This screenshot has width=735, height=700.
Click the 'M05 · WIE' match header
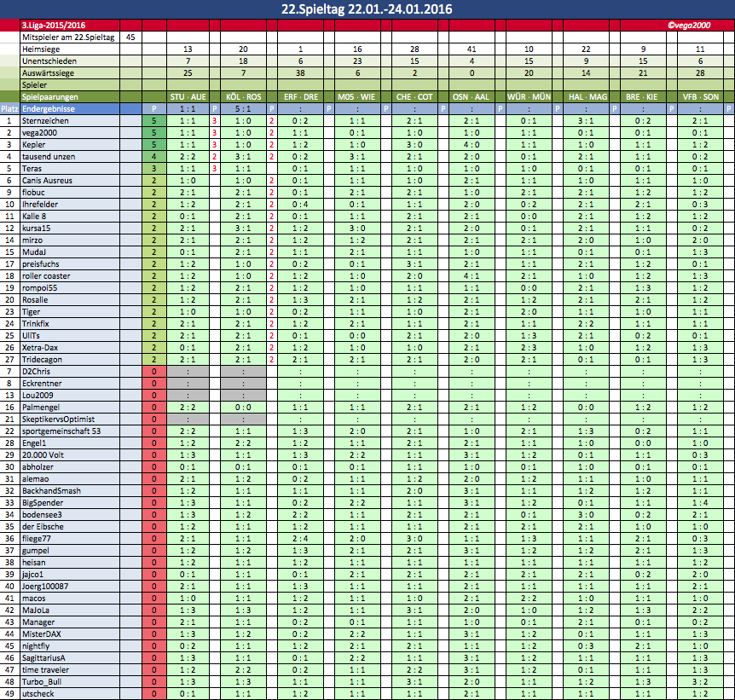coord(357,97)
